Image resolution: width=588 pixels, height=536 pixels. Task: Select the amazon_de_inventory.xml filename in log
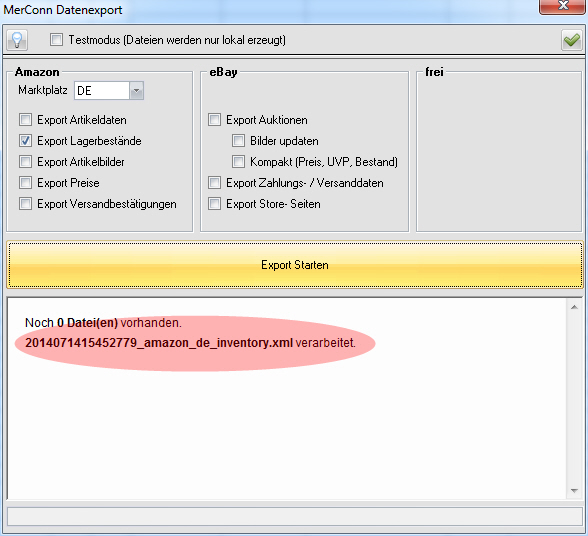tap(159, 343)
